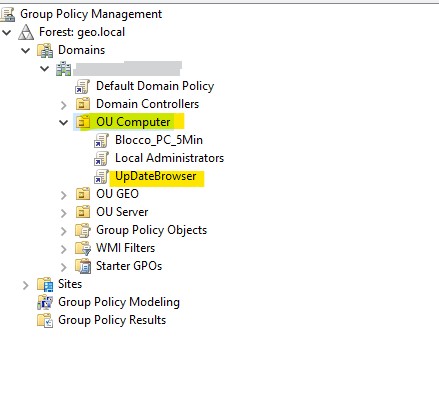Select the Group Policy Objects label
The height and width of the screenshot is (395, 439).
pos(151,230)
